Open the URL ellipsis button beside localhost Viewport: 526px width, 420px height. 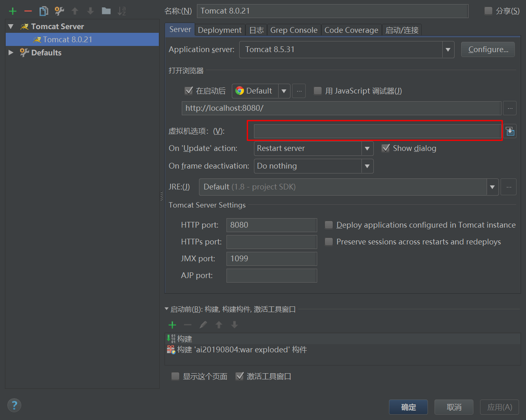point(510,108)
